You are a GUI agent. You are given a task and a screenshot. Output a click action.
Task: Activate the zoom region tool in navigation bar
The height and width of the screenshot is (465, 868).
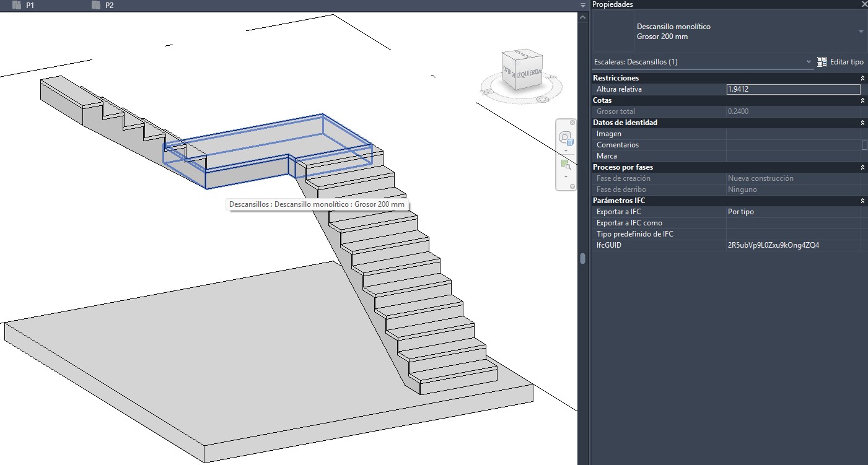click(565, 164)
